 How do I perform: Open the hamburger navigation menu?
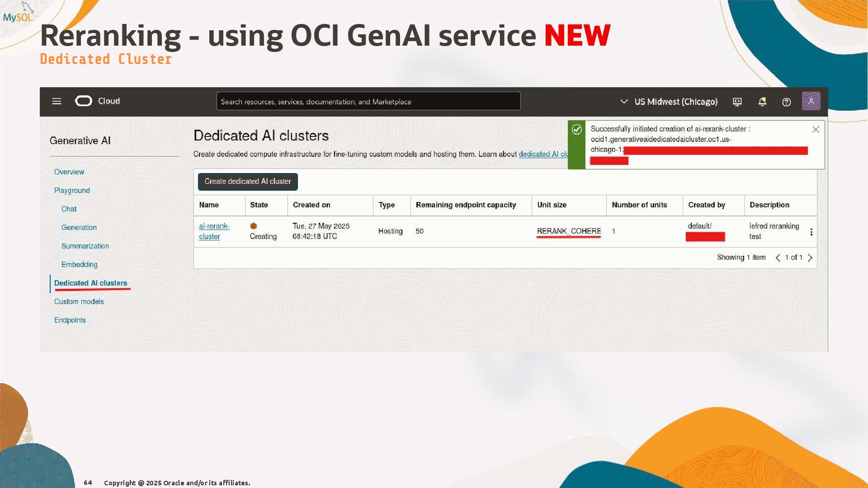pyautogui.click(x=57, y=101)
